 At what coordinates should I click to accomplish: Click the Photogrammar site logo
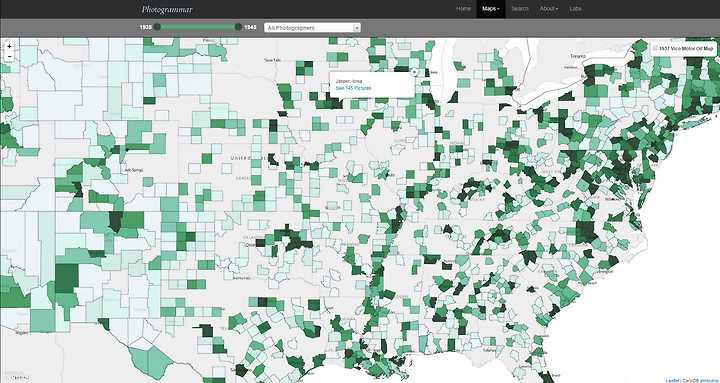[167, 9]
